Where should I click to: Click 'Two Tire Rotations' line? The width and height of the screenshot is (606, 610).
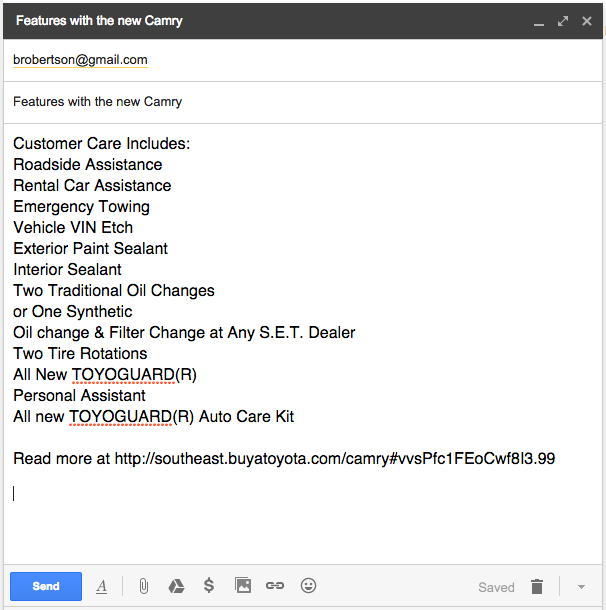coord(80,354)
